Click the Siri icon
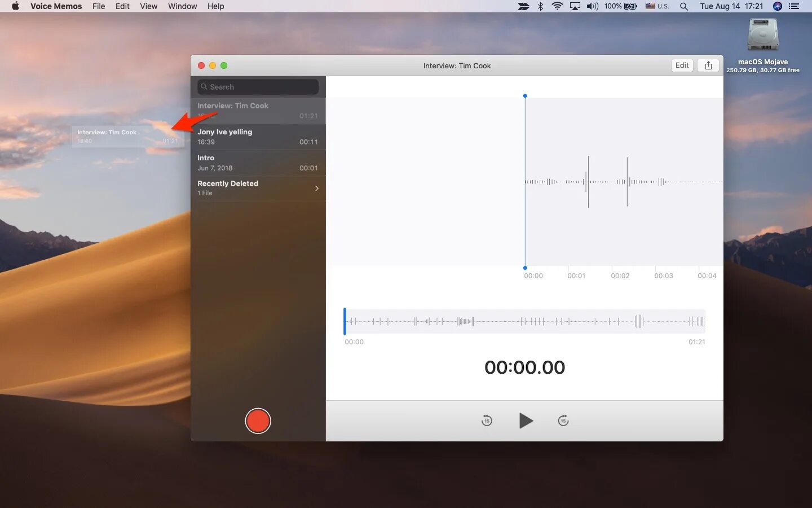Screen dimensions: 812x508 click(x=778, y=6)
